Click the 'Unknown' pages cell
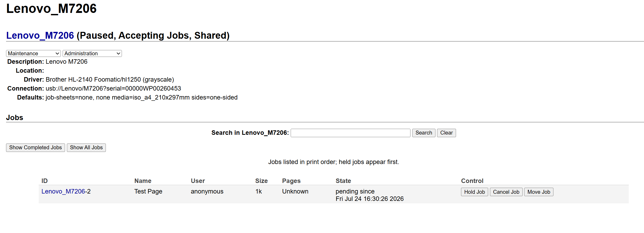 295,191
